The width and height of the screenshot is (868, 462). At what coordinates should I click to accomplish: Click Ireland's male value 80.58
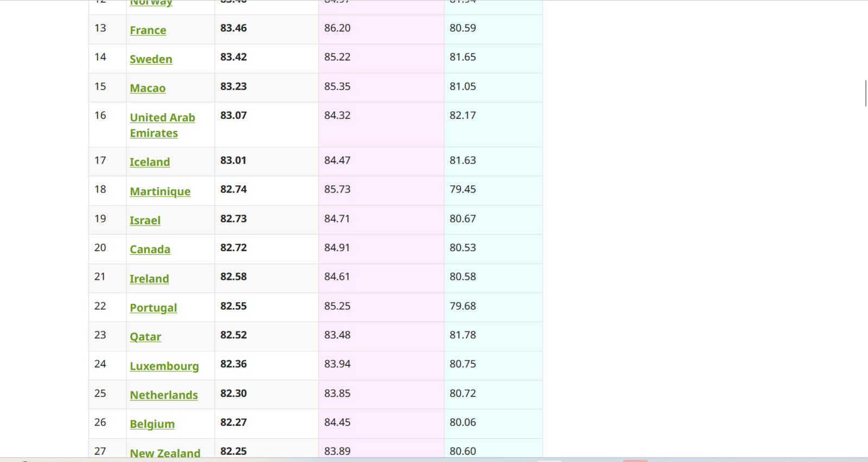click(x=463, y=277)
